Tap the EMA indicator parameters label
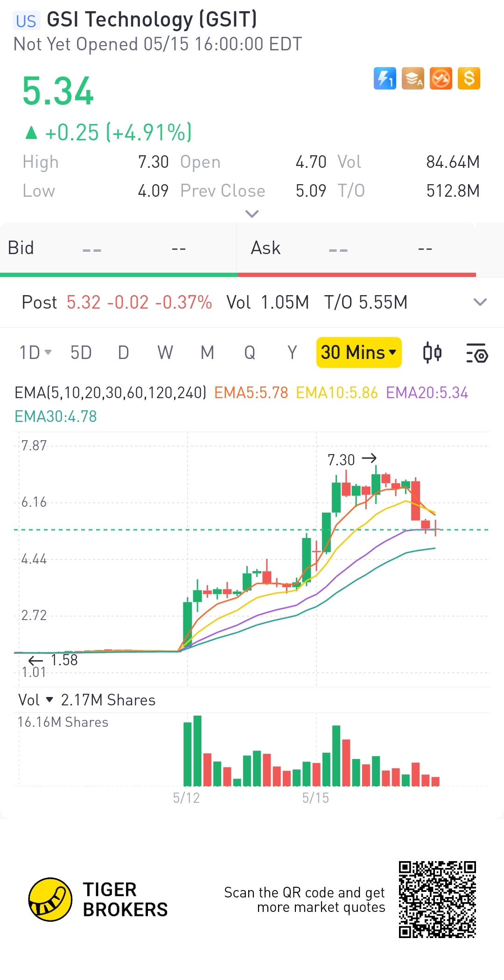Image resolution: width=504 pixels, height=980 pixels. [x=111, y=393]
